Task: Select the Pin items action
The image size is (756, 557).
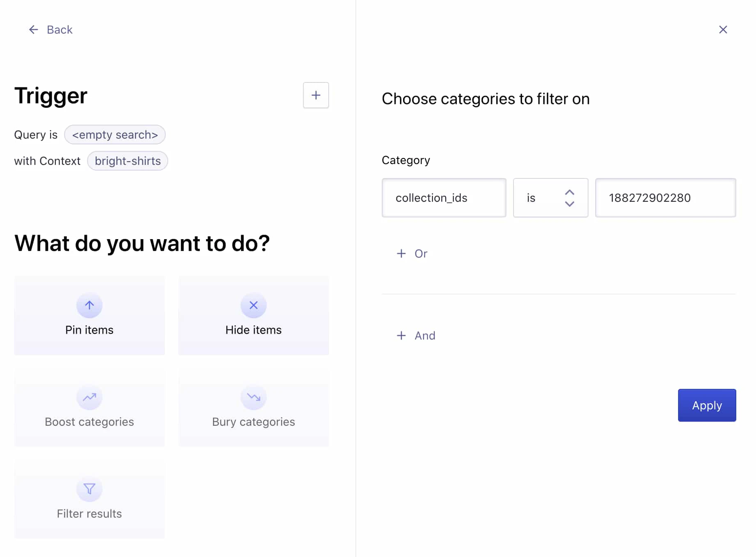Action: tap(89, 315)
